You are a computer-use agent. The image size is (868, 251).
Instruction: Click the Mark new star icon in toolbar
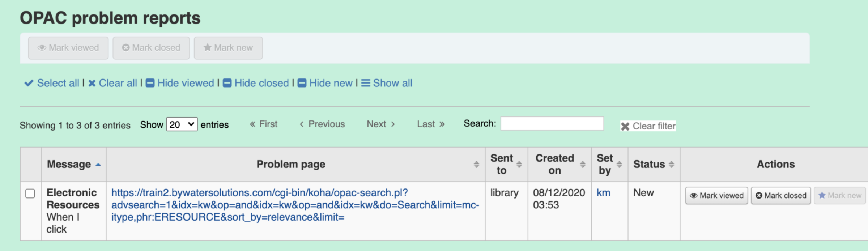click(x=207, y=48)
